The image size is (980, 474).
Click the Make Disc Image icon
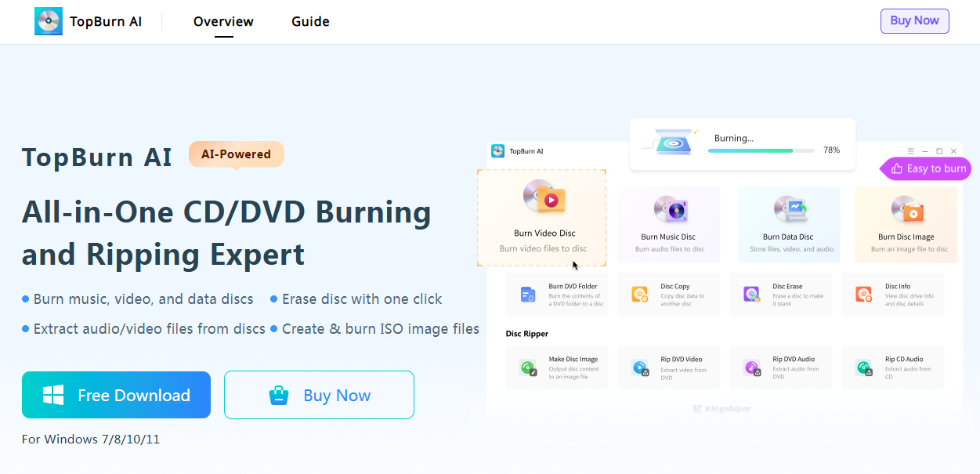pos(527,367)
